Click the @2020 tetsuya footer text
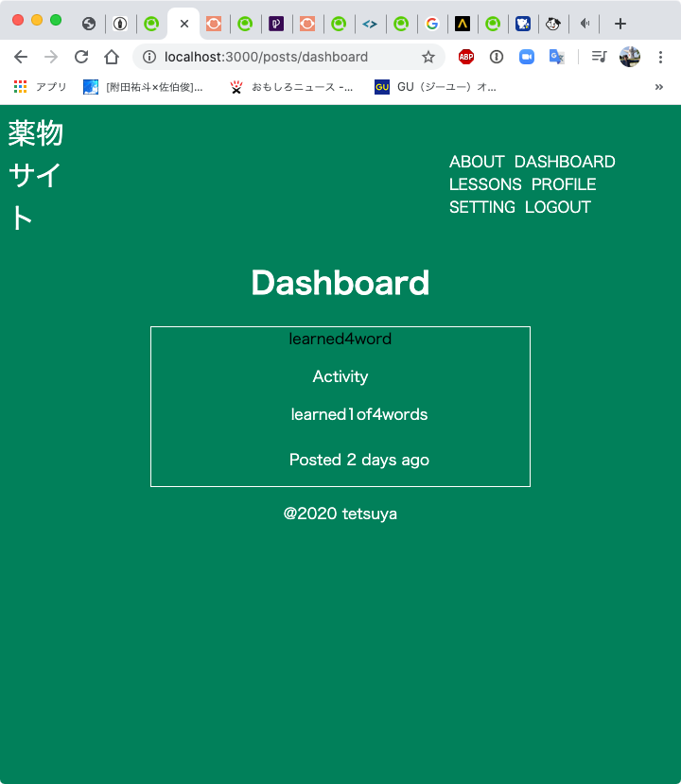681x784 pixels. [340, 514]
